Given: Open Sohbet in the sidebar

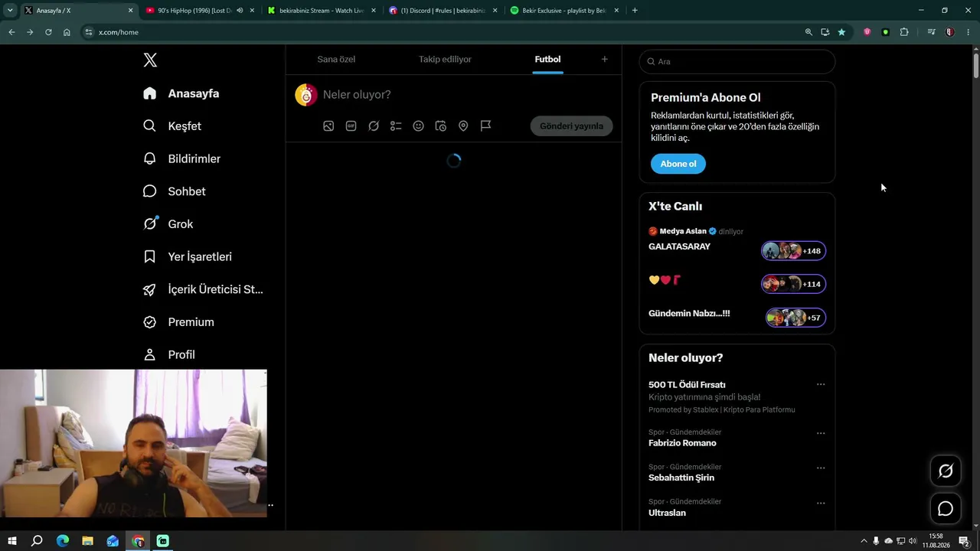Looking at the screenshot, I should (x=174, y=191).
